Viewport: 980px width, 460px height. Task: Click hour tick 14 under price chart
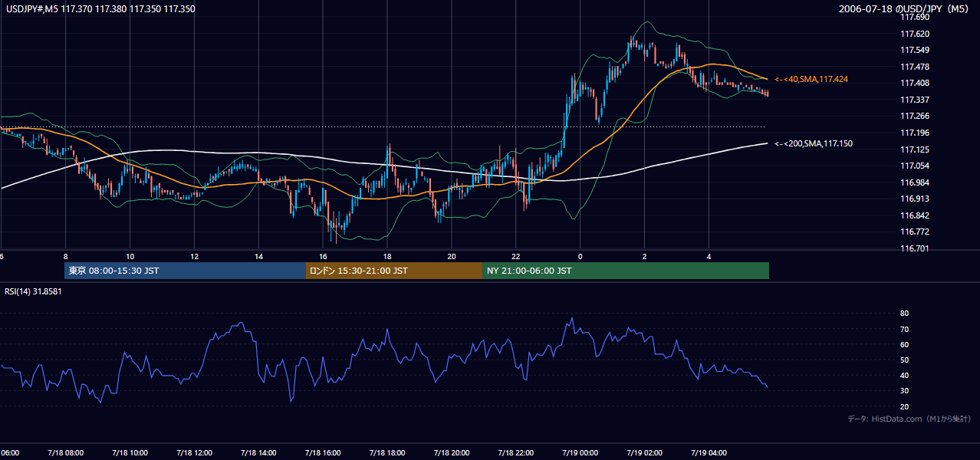(x=258, y=257)
